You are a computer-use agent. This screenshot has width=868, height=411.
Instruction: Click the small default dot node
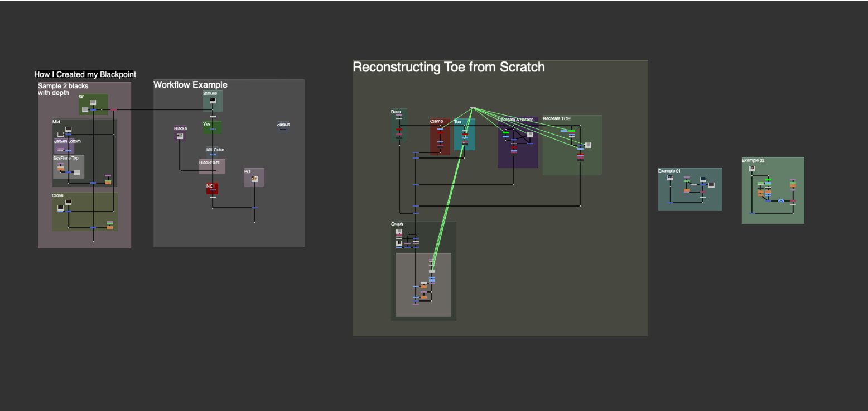(x=283, y=128)
